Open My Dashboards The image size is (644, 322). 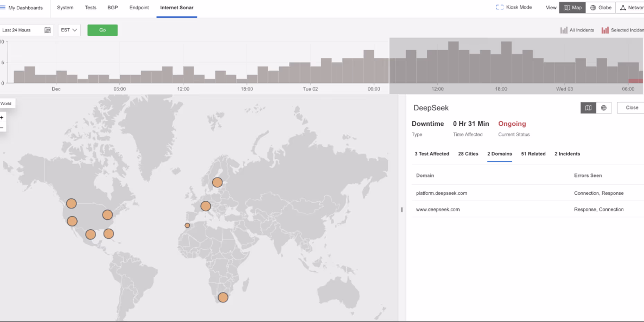click(26, 8)
